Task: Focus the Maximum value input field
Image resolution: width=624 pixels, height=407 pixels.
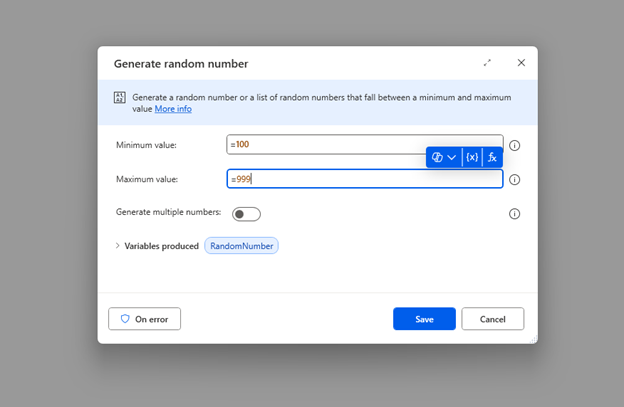Action: [365, 179]
